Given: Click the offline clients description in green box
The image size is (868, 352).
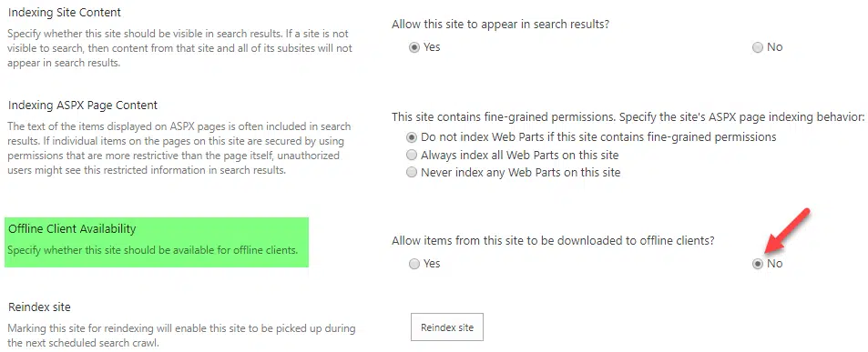Looking at the screenshot, I should click(x=152, y=250).
